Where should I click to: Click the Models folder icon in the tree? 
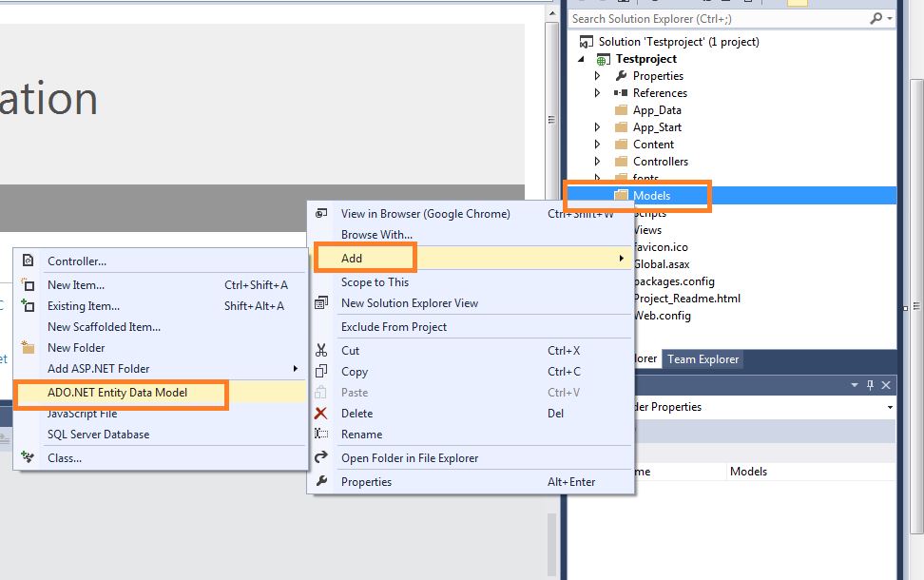coord(621,196)
